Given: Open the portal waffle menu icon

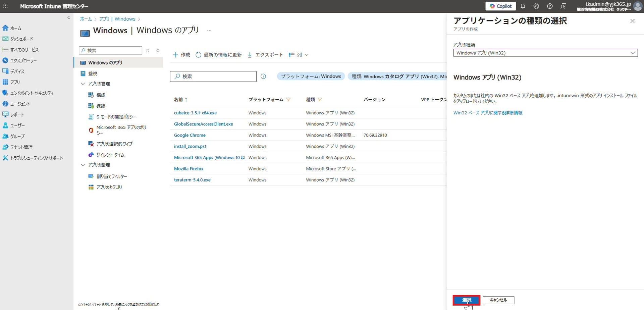Looking at the screenshot, I should tap(5, 6).
